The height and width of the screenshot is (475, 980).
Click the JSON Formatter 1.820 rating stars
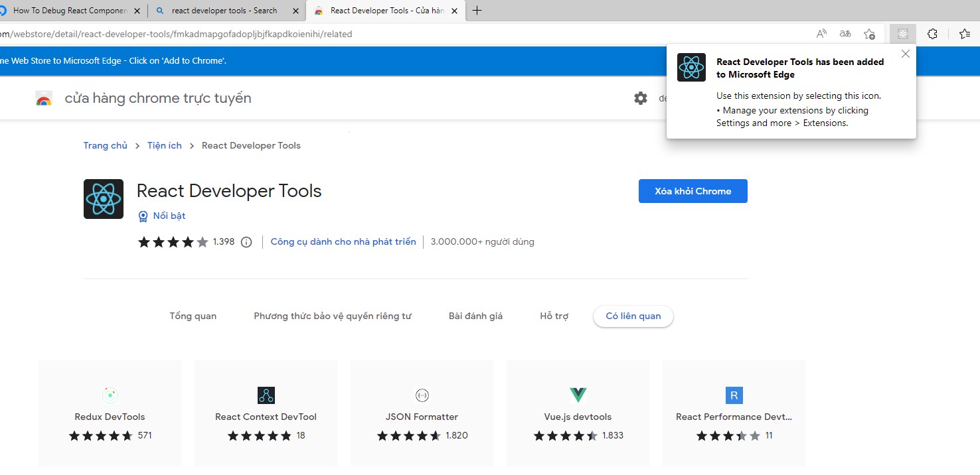coord(409,436)
